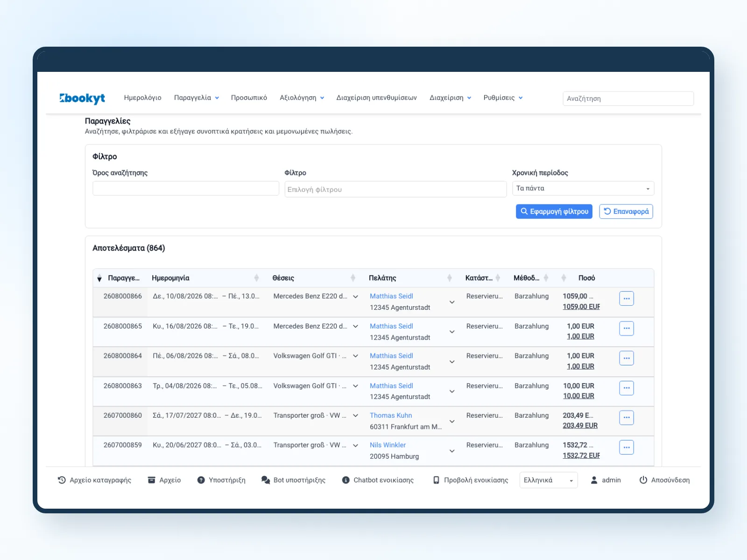Open actions menu for order 2608000863
The width and height of the screenshot is (747, 560).
[627, 388]
